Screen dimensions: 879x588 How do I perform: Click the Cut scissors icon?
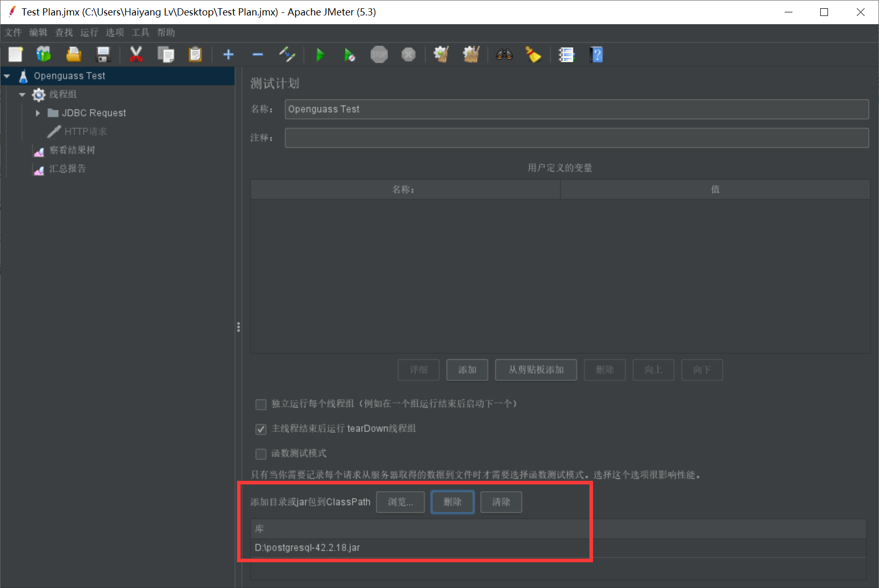click(x=136, y=54)
